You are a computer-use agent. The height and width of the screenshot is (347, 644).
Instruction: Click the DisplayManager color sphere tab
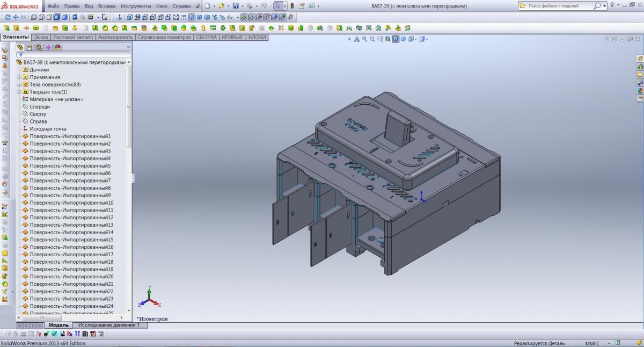coord(57,47)
